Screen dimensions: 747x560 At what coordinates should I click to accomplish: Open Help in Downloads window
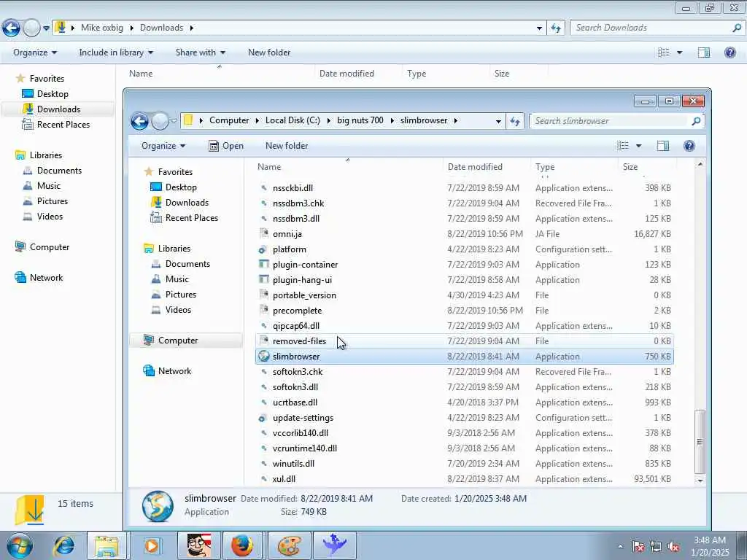point(729,52)
